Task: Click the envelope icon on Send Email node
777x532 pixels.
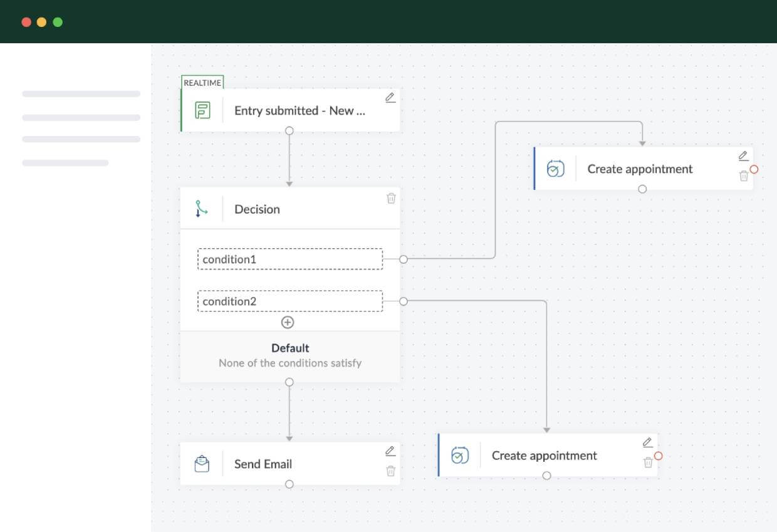Action: (202, 464)
